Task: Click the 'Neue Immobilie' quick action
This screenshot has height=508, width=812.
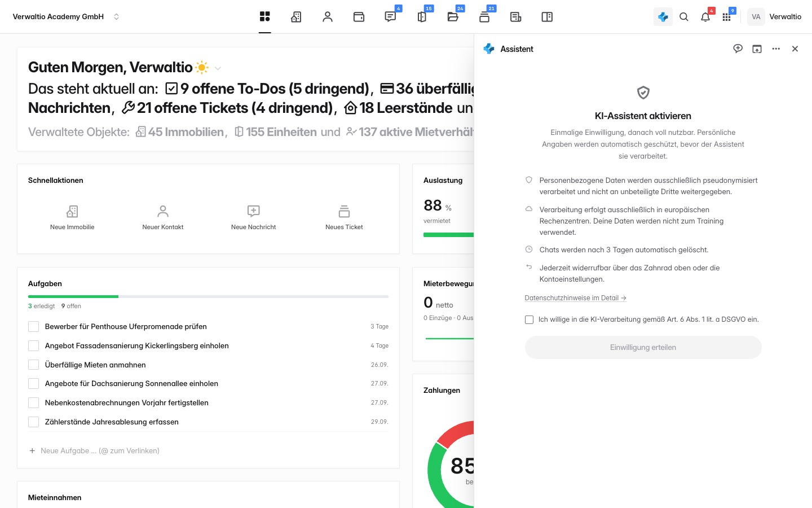Action: pyautogui.click(x=72, y=217)
